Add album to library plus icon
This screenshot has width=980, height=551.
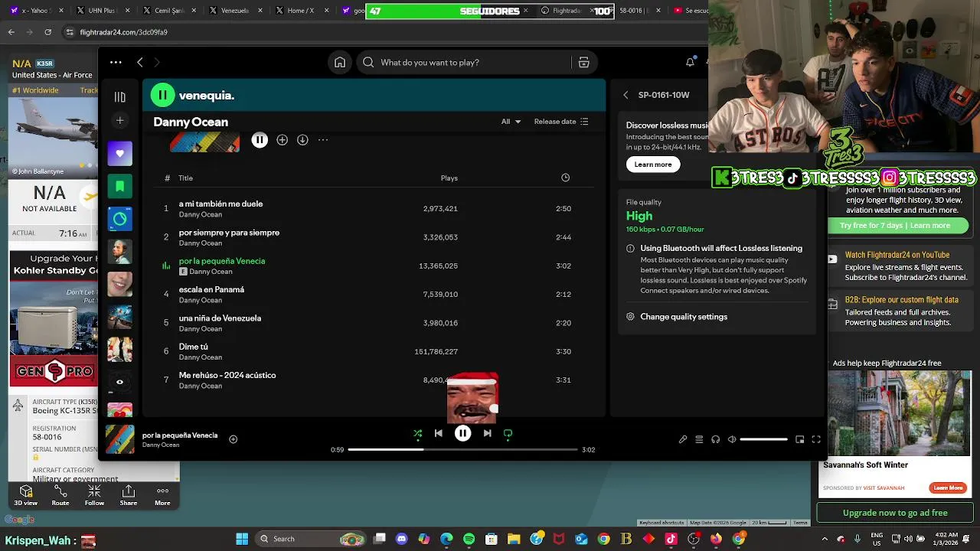(282, 140)
